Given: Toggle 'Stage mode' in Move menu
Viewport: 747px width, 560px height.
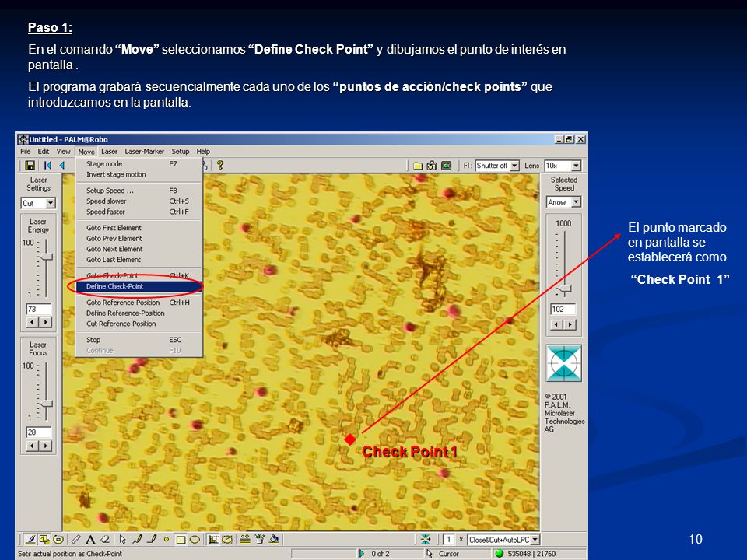Looking at the screenshot, I should (139, 164).
